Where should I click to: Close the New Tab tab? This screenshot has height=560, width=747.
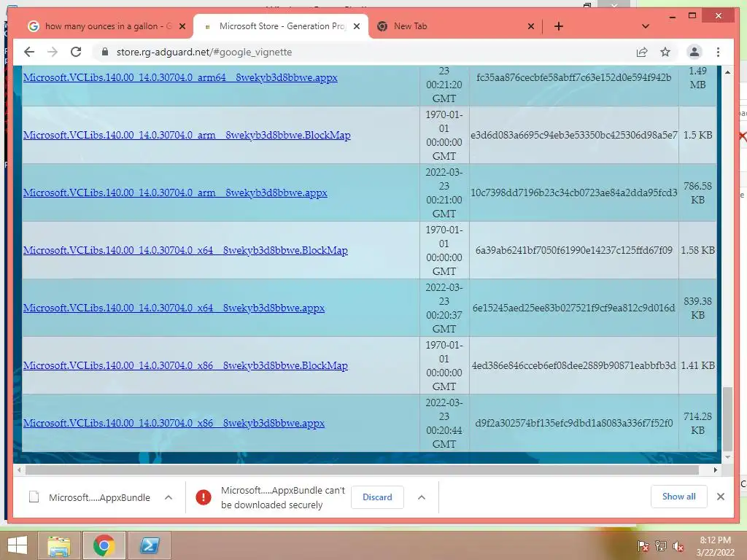tap(531, 26)
